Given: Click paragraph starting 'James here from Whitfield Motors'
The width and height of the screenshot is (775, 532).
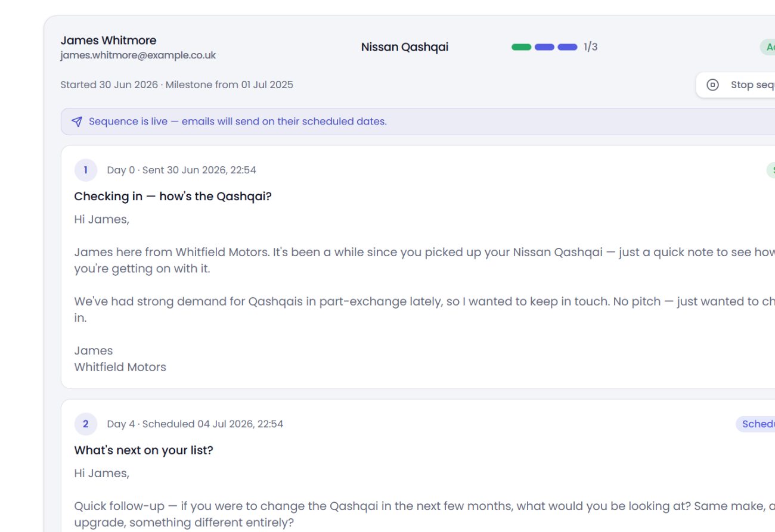Looking at the screenshot, I should pyautogui.click(x=424, y=260).
